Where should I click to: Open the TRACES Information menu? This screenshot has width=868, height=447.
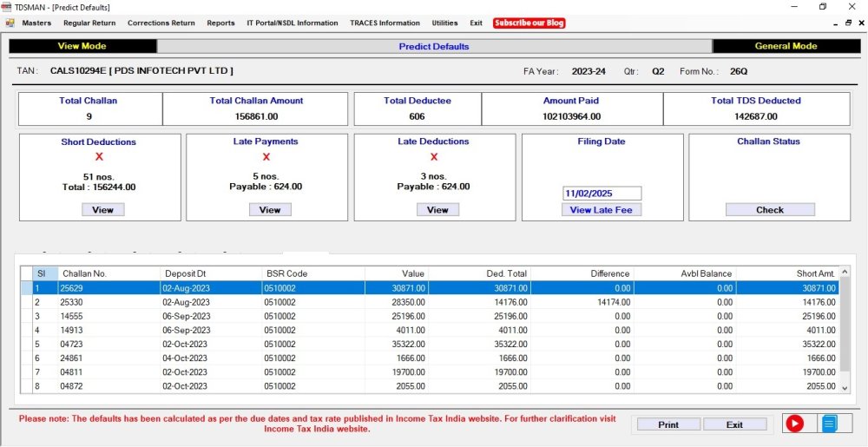coord(385,23)
